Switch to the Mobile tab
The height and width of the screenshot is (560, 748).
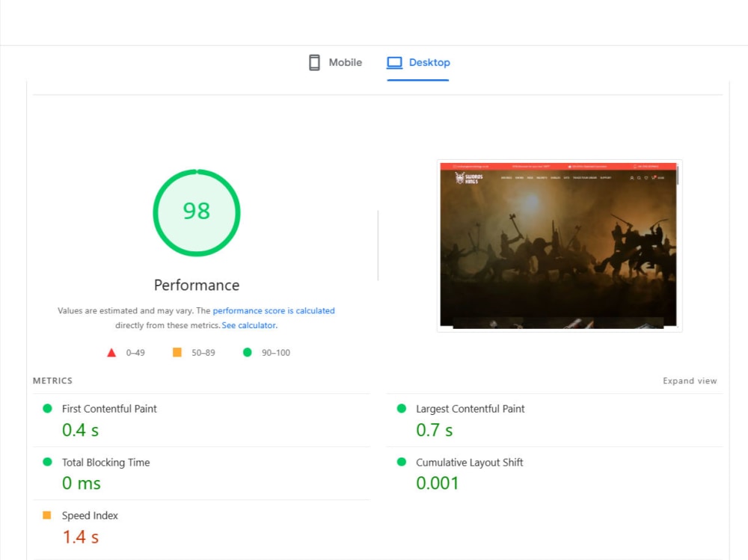pyautogui.click(x=335, y=63)
